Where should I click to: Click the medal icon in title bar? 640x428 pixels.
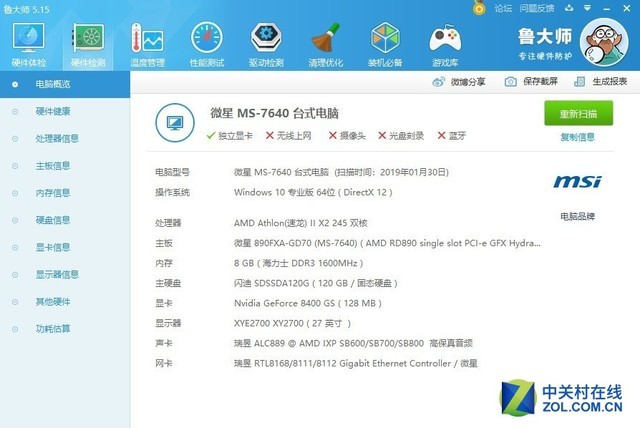point(479,8)
